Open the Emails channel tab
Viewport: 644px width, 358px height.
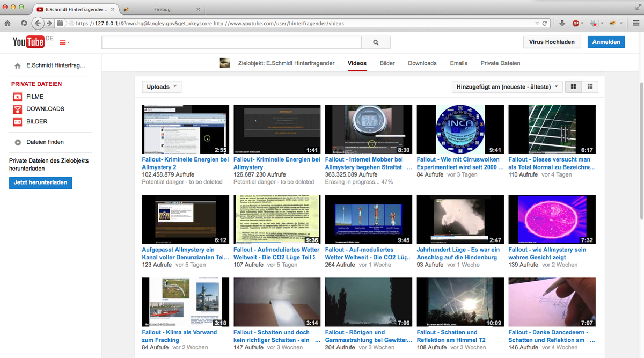[x=458, y=63]
